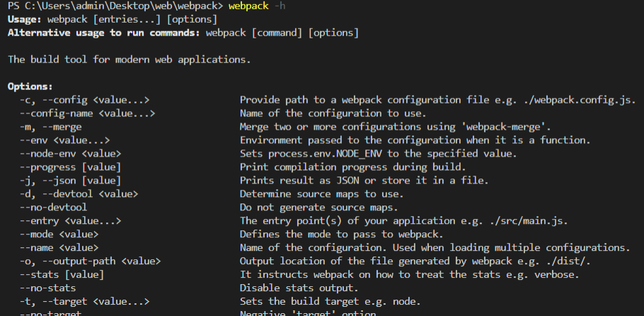Click the '--mode <value>' option
Viewport: 644px width, 316px height.
click(59, 234)
